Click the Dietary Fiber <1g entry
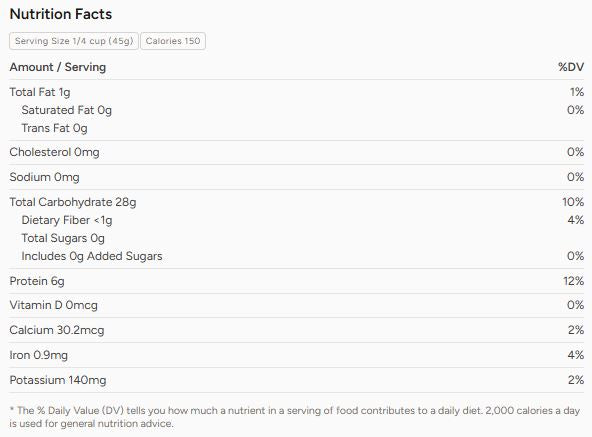 coord(67,220)
